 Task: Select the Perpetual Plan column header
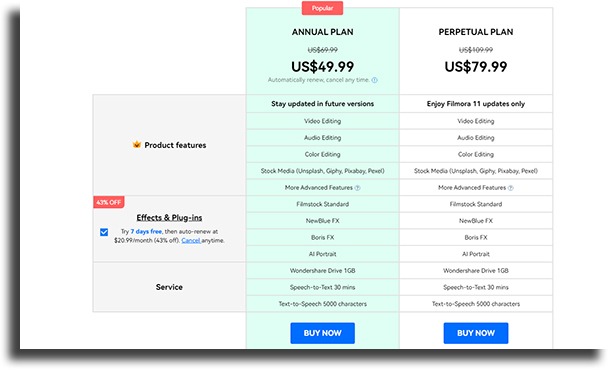point(476,32)
